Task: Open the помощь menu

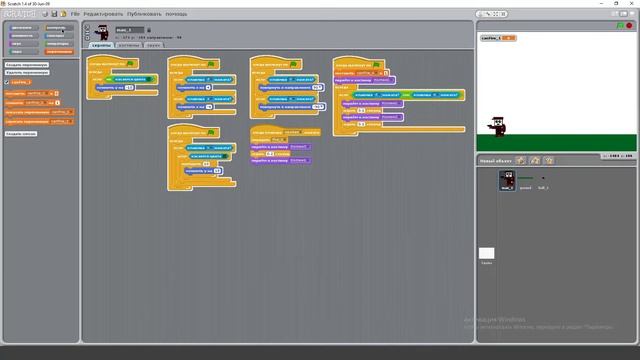Action: 176,14
